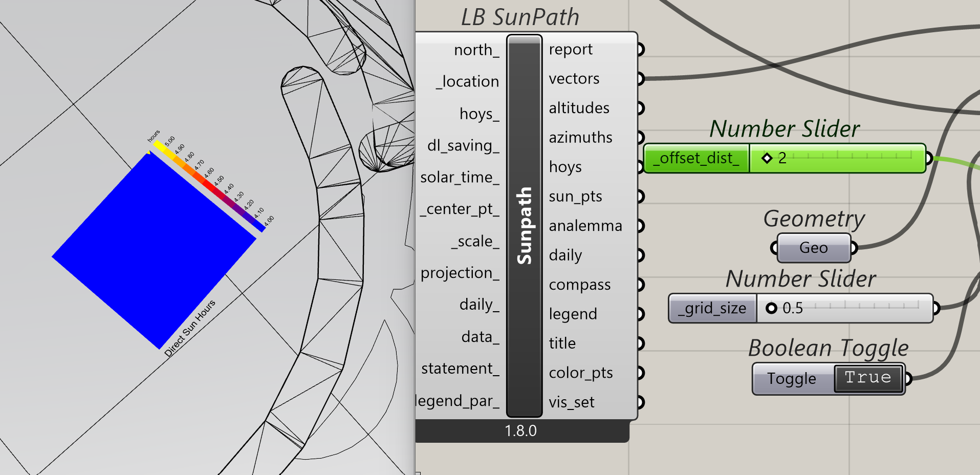Select the _location input parameter
980x475 pixels.
[467, 82]
